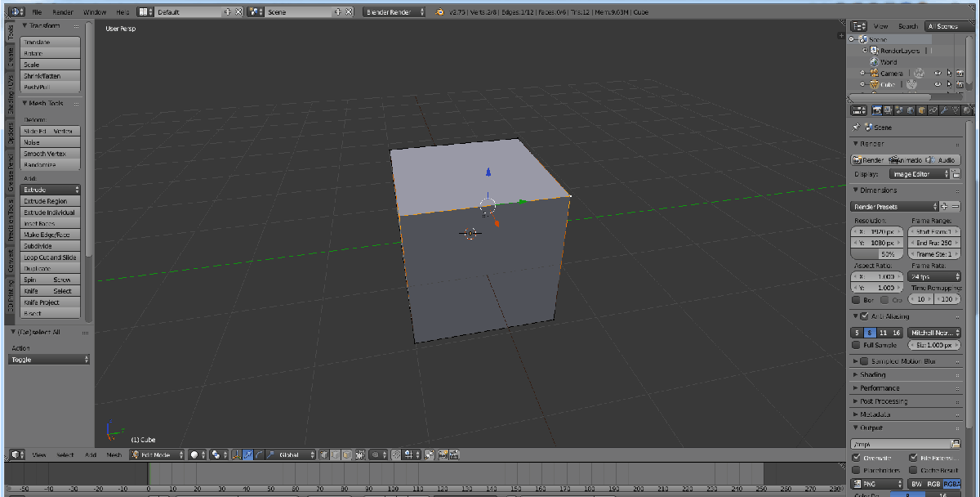Open the Toggle action dropdown
980x497 pixels.
[50, 360]
